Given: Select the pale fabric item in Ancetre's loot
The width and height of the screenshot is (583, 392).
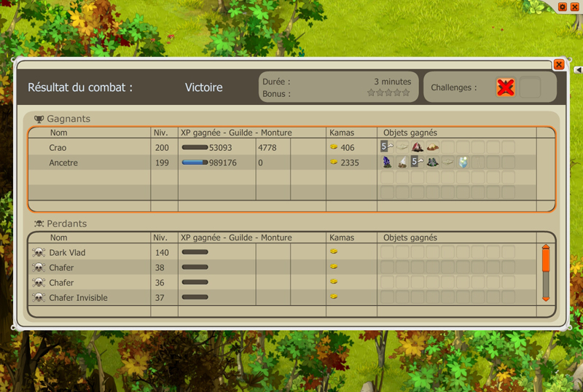Looking at the screenshot, I should pyautogui.click(x=447, y=162).
